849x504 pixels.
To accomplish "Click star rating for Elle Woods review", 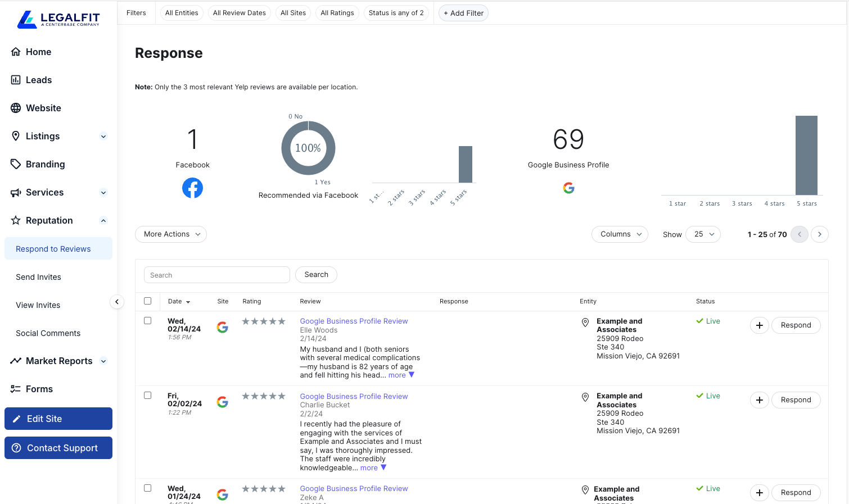I will tap(264, 321).
